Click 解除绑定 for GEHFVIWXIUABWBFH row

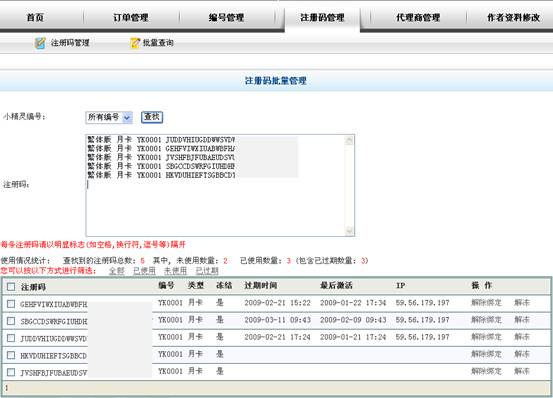pos(486,302)
